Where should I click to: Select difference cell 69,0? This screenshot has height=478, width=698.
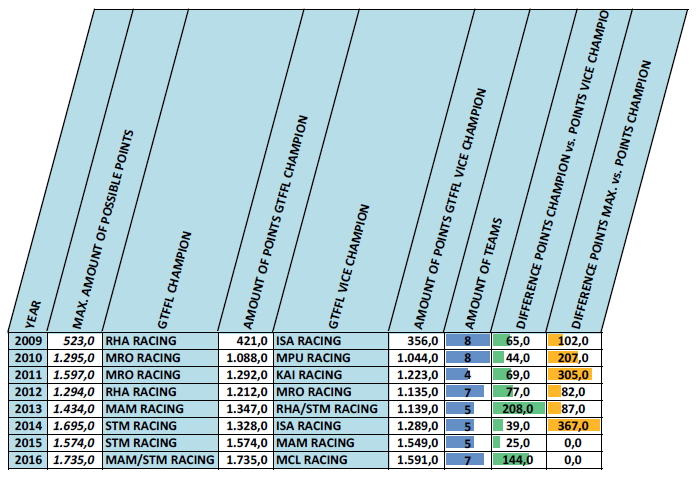point(519,375)
